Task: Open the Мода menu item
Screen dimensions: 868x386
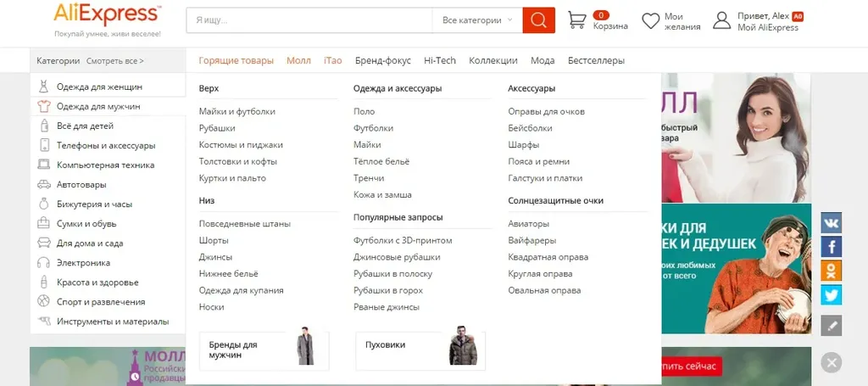Action: [x=542, y=61]
